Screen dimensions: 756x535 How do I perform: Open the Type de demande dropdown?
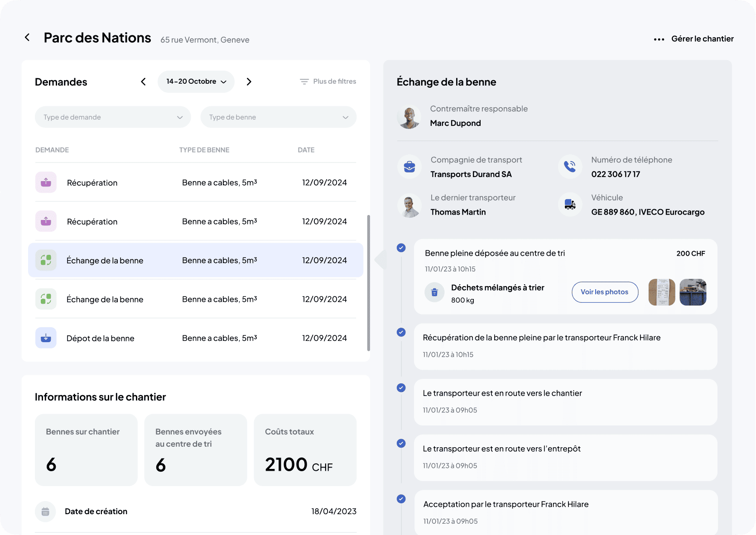click(x=112, y=117)
